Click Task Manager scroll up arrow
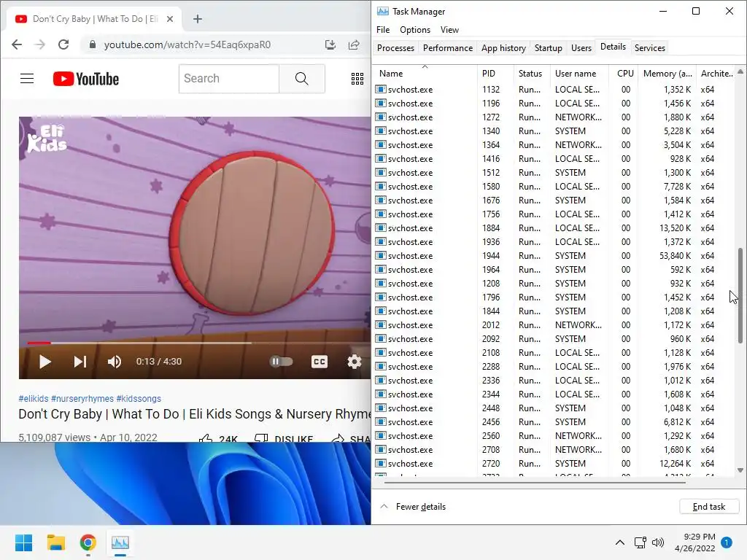Image resolution: width=747 pixels, height=560 pixels. 740,72
